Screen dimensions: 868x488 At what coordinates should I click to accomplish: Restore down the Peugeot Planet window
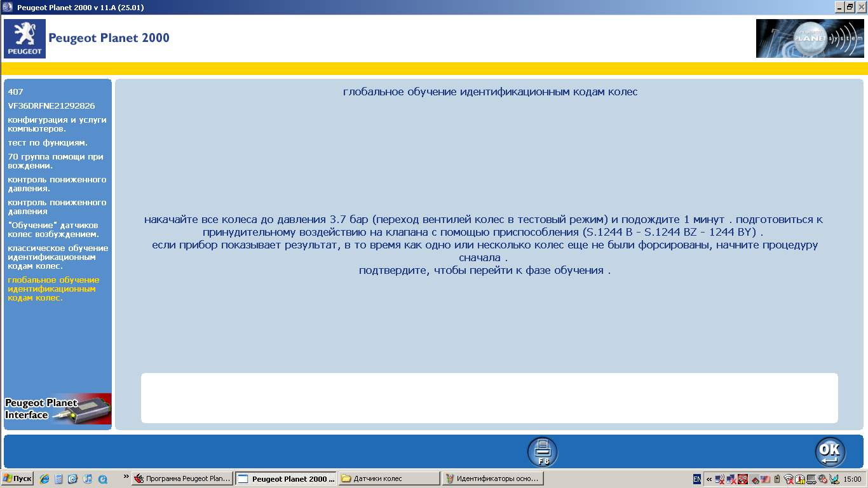click(x=850, y=7)
